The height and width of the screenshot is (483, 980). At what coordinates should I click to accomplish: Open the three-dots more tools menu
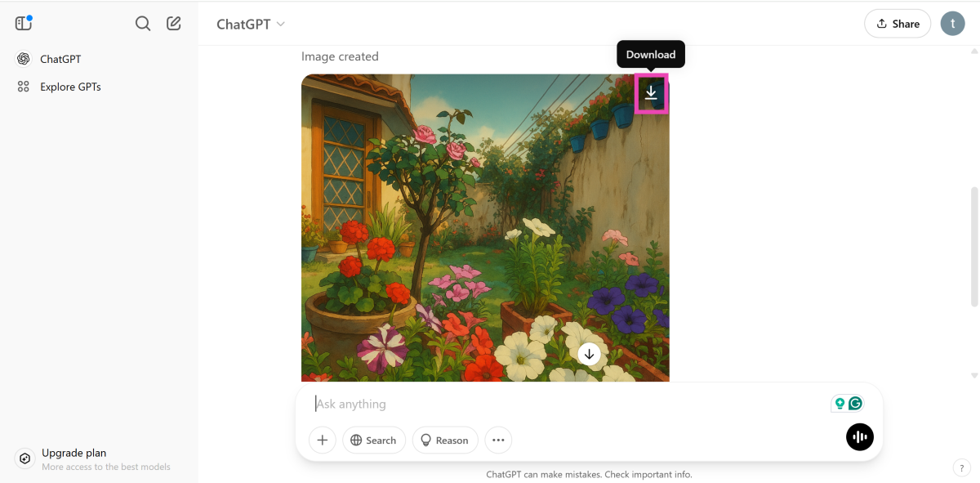tap(498, 440)
